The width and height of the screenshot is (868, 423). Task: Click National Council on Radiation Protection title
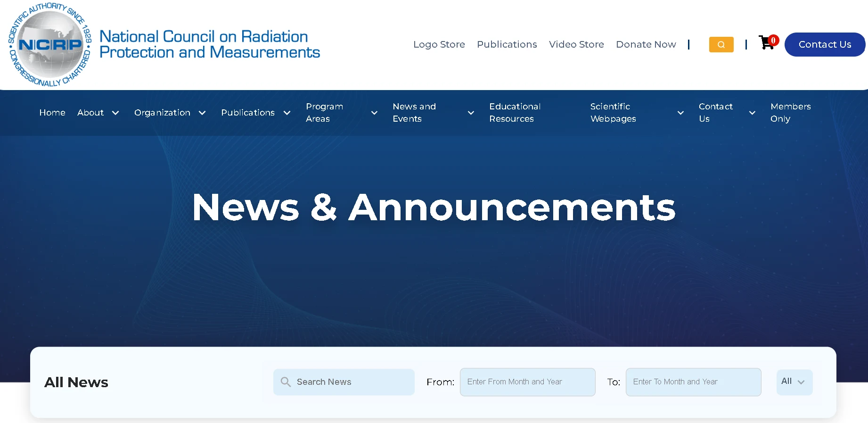pos(209,44)
